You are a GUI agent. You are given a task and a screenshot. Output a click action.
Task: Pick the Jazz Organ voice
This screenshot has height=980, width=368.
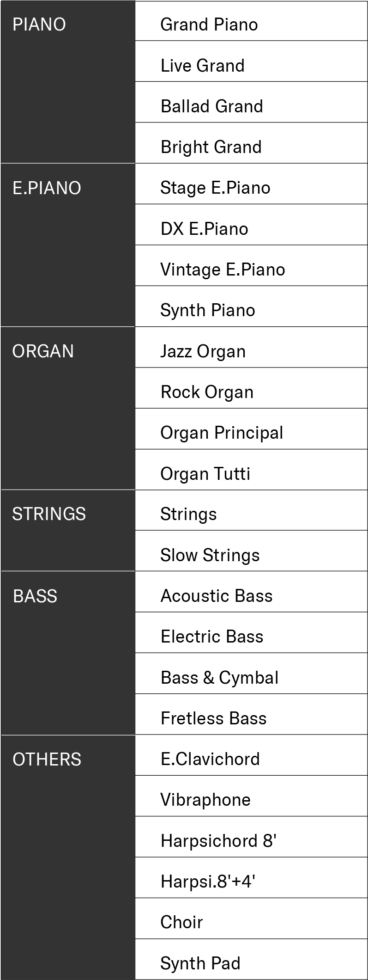[x=203, y=351]
